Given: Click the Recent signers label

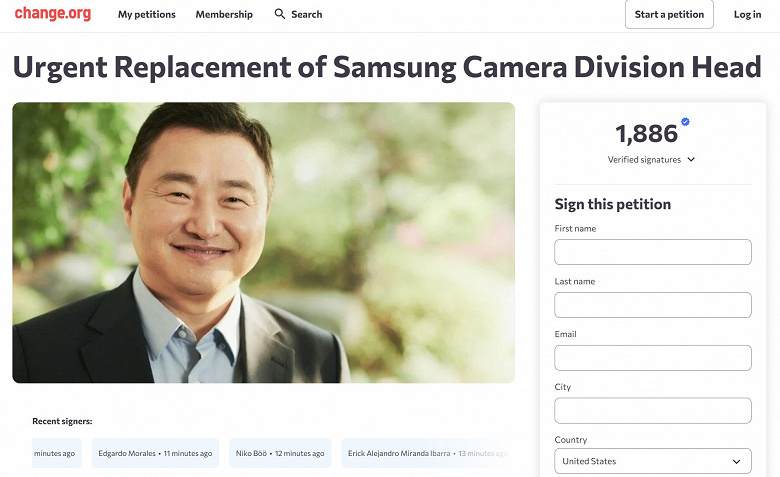Looking at the screenshot, I should click(62, 421).
